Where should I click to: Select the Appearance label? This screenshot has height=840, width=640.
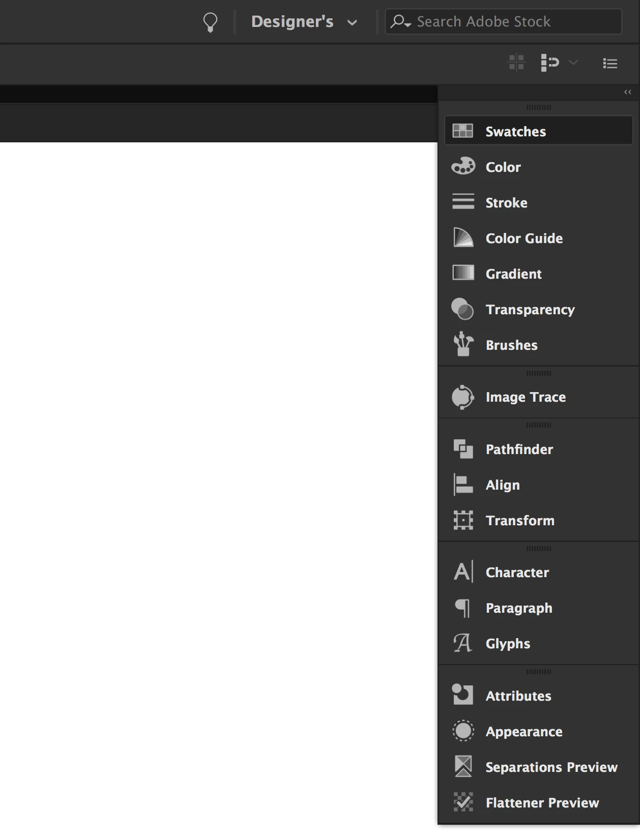[x=524, y=732]
